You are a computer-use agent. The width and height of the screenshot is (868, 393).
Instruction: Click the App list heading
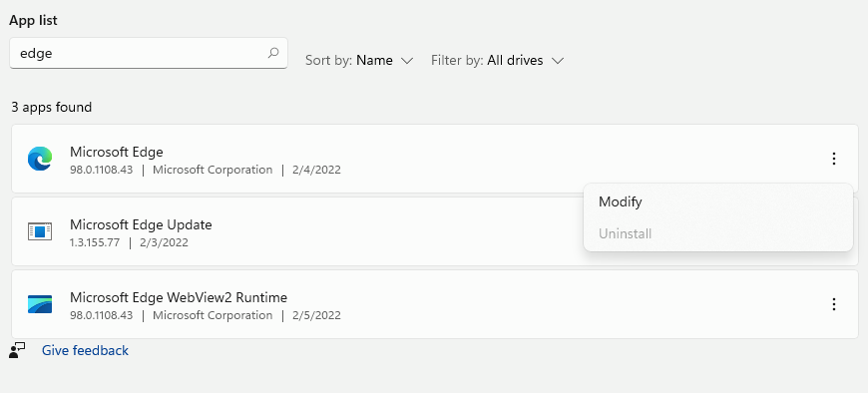pos(33,21)
